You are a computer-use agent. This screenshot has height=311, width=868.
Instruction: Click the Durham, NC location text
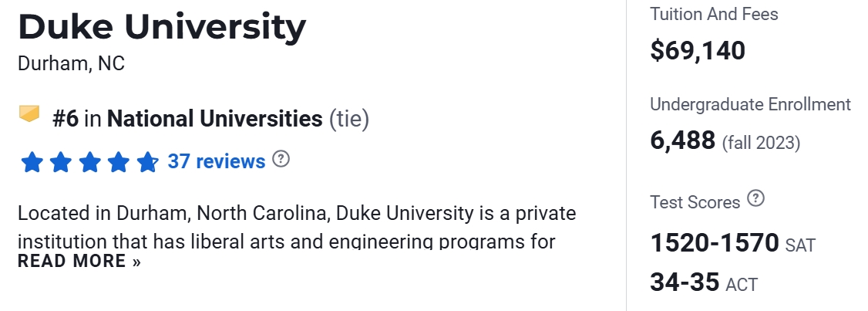point(71,63)
